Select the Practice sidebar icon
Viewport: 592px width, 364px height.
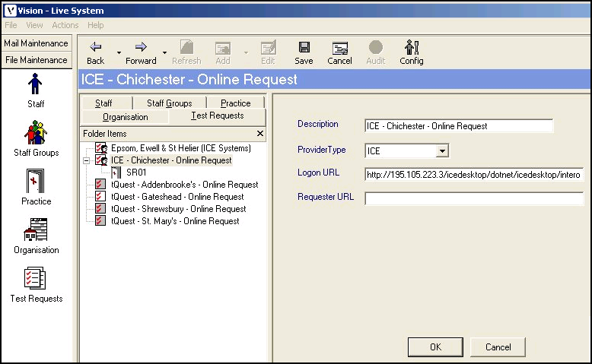click(x=36, y=182)
